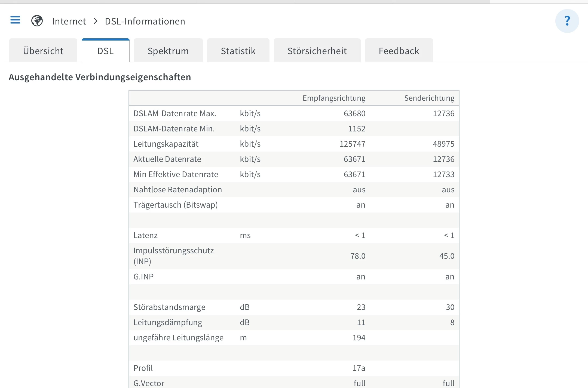Go to the Feedback tab
588x388 pixels.
pyautogui.click(x=399, y=51)
